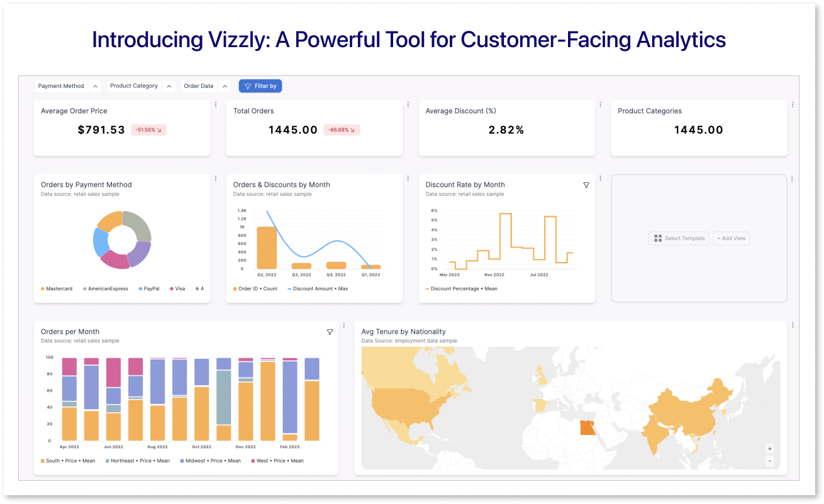Zoom in on the nationality map
824x504 pixels.
[x=770, y=449]
